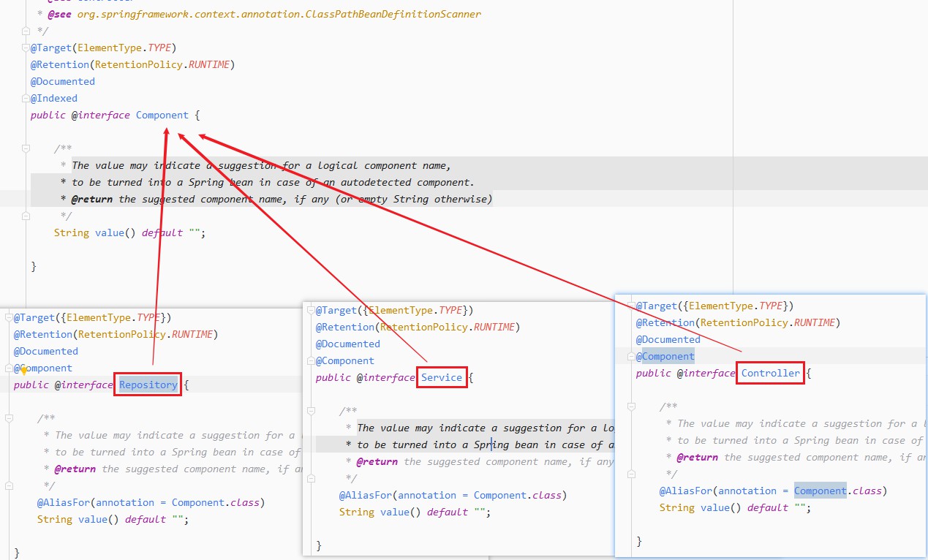Fold Javadoc comment in the Service panel
Screen dimensions: 928x560
[311, 411]
